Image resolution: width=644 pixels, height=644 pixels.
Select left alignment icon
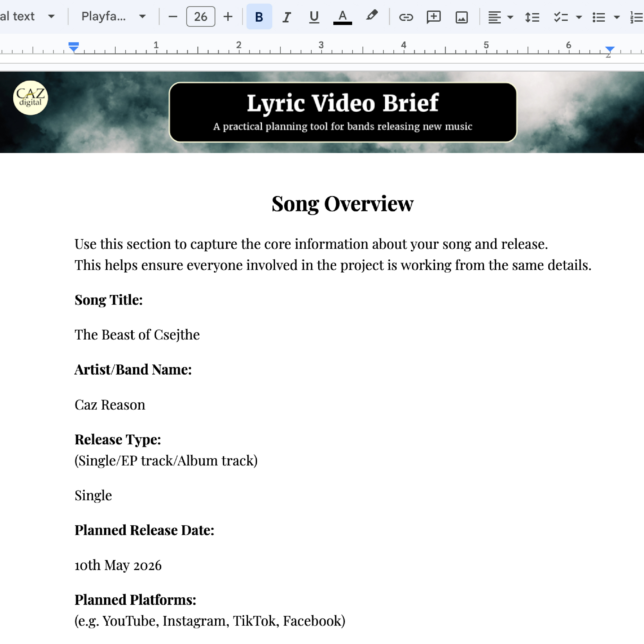click(x=494, y=17)
